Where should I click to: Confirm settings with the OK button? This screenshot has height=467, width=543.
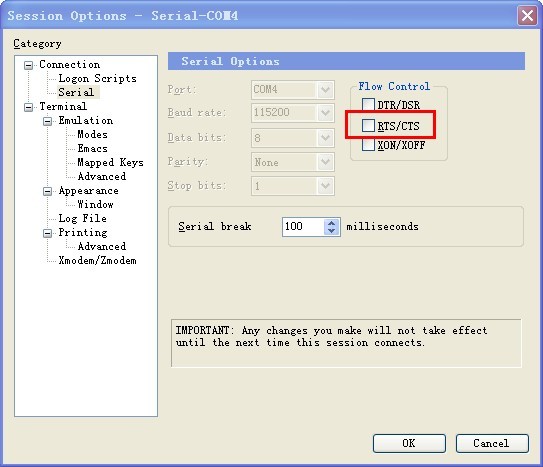click(x=409, y=443)
